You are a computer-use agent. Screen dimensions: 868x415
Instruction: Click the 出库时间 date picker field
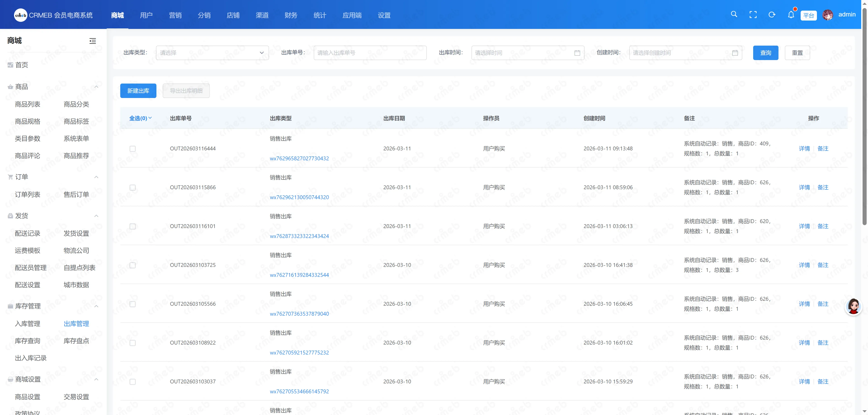click(x=528, y=53)
